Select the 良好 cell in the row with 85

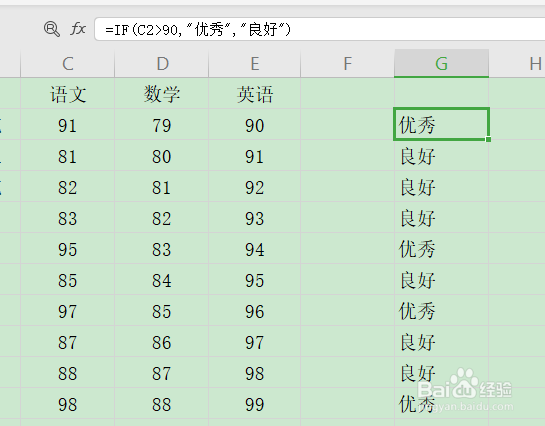tap(441, 279)
